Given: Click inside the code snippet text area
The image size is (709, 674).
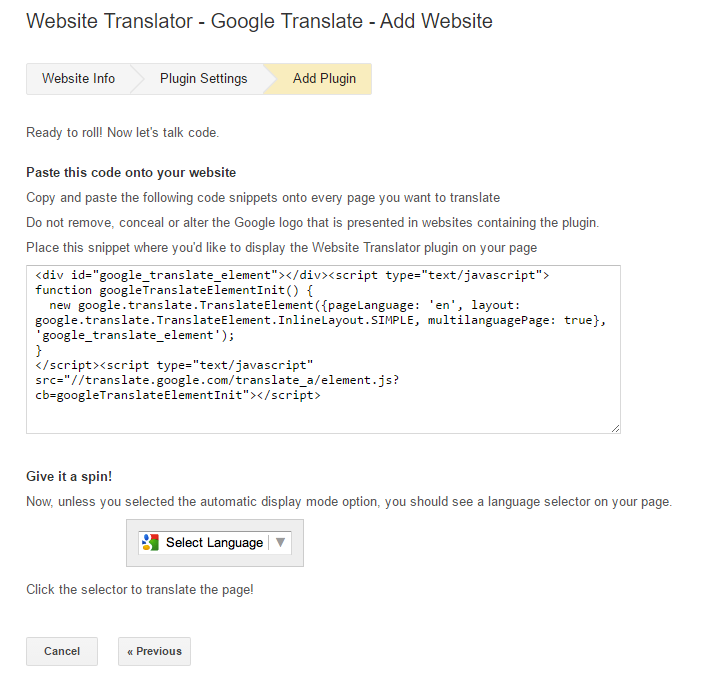Looking at the screenshot, I should coord(323,349).
